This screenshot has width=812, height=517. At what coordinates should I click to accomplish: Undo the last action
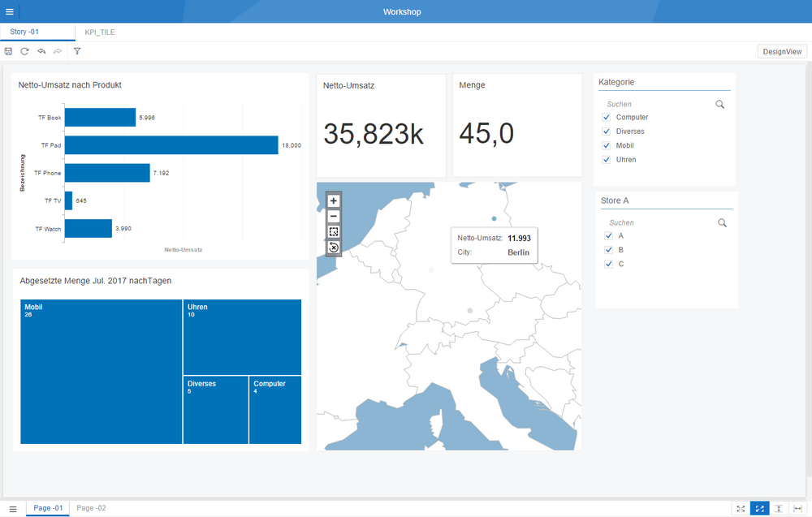click(x=41, y=51)
